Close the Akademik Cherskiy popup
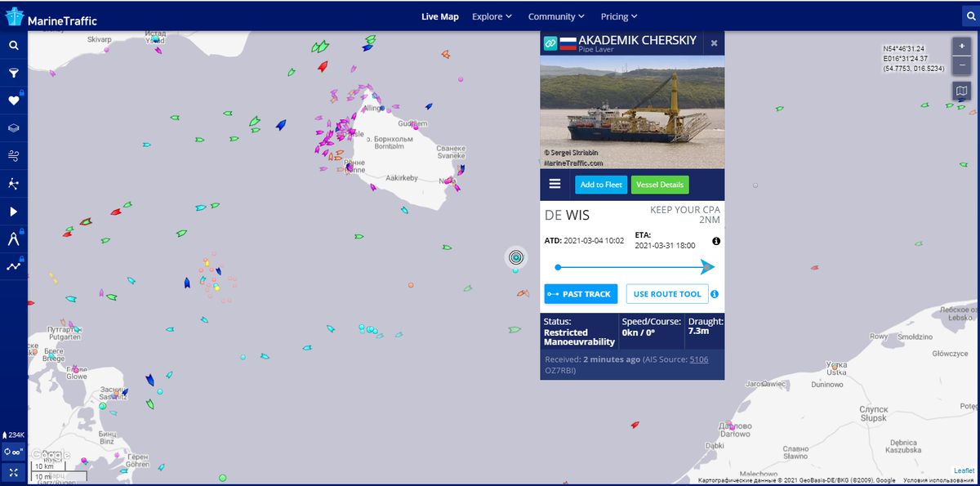Screen dimensions: 980x486 (714, 43)
